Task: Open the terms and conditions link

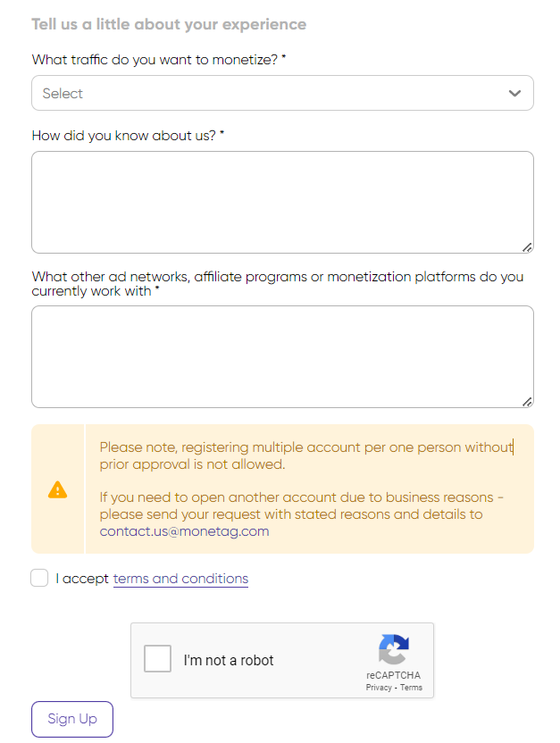Action: (x=180, y=579)
